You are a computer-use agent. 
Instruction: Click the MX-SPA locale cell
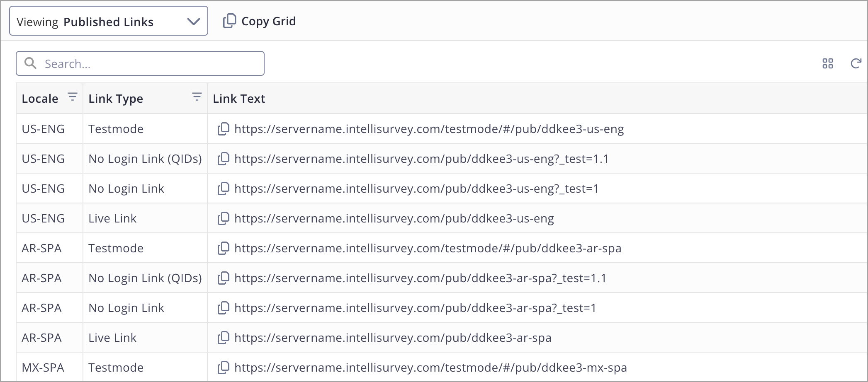(x=50, y=367)
